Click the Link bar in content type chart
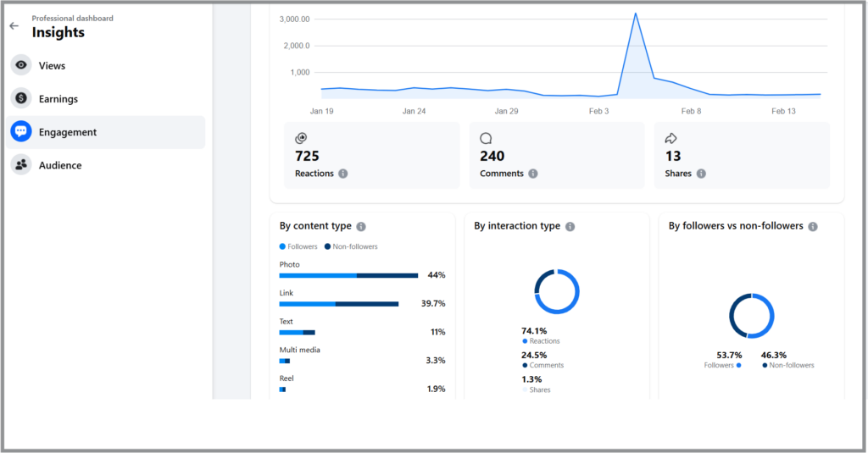868x453 pixels. click(x=338, y=303)
